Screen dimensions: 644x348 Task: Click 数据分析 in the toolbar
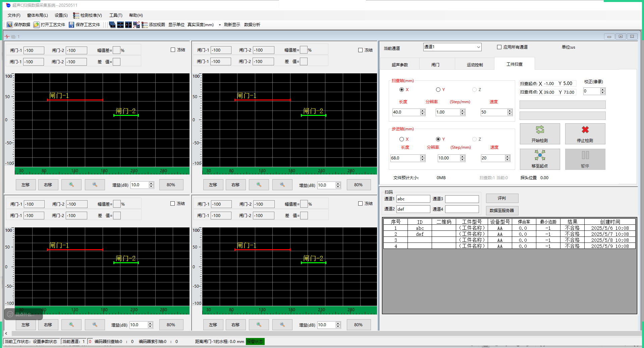(252, 25)
